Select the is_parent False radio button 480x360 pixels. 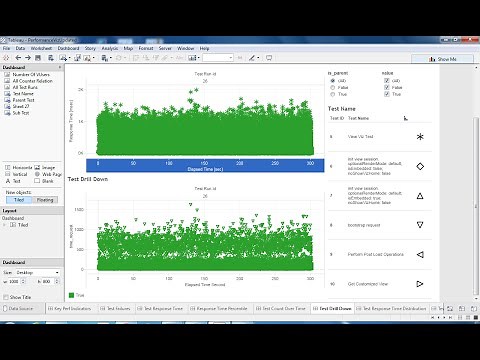pyautogui.click(x=332, y=87)
